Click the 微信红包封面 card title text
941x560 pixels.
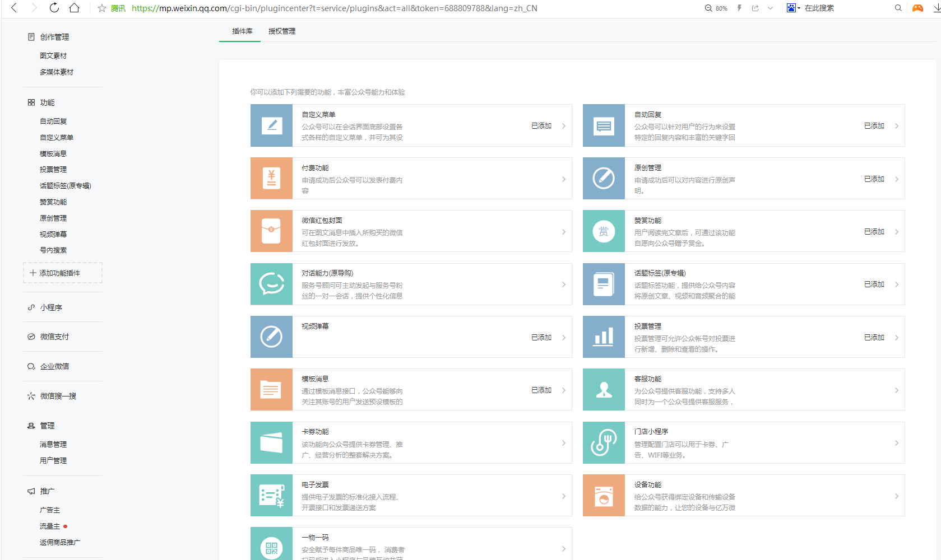click(322, 221)
